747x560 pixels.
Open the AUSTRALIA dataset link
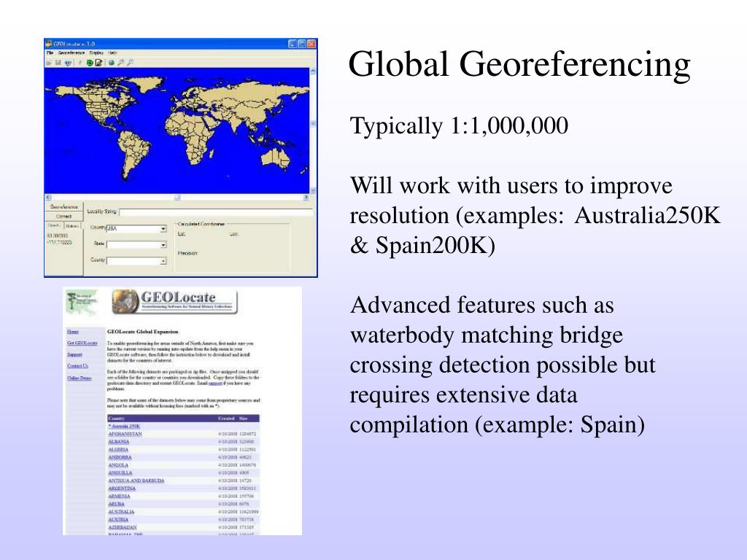coord(122,511)
